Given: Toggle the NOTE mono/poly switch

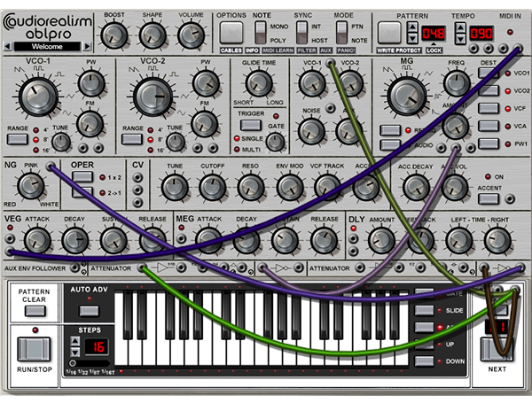Looking at the screenshot, I should (x=261, y=33).
